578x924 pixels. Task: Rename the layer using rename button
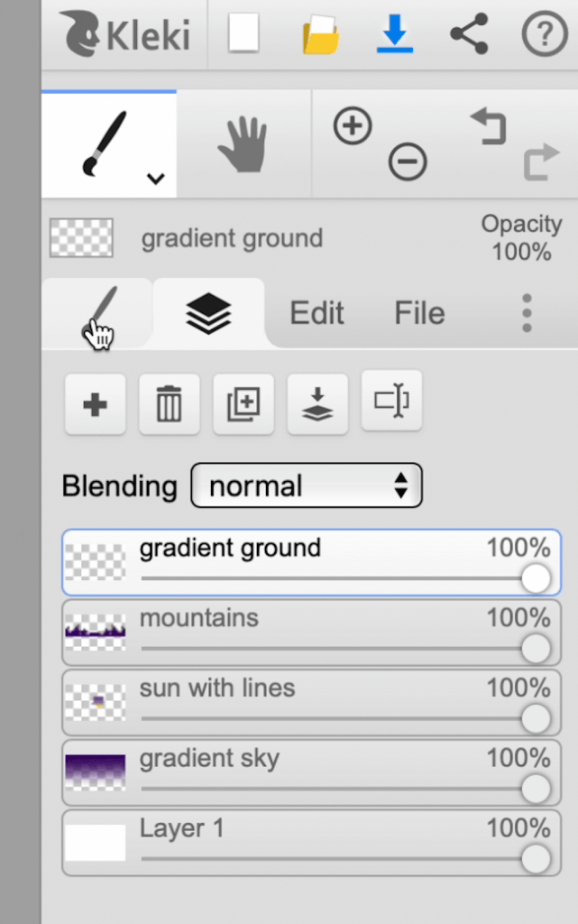(391, 401)
